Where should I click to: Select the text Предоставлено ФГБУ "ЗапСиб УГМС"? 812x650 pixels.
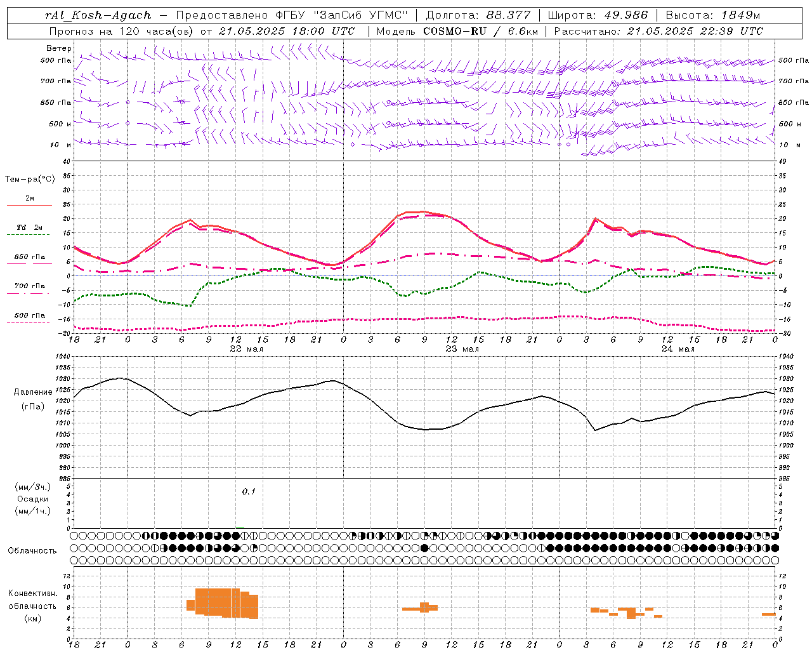[x=292, y=15]
